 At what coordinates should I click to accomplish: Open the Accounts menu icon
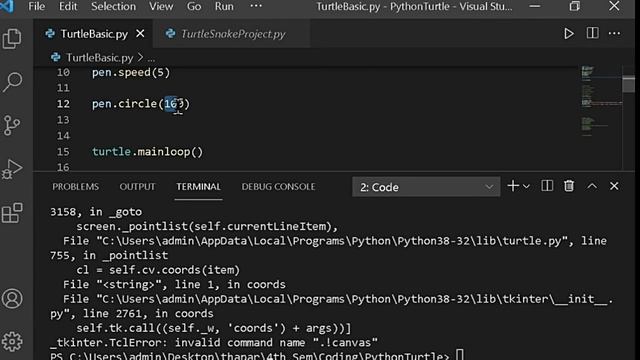pos(12,298)
